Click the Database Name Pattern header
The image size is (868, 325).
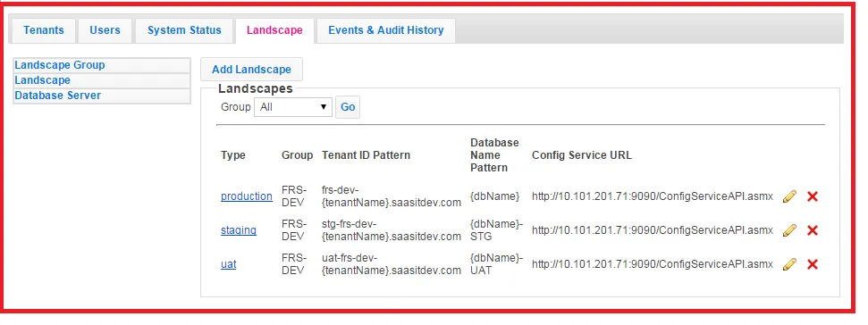[x=495, y=155]
